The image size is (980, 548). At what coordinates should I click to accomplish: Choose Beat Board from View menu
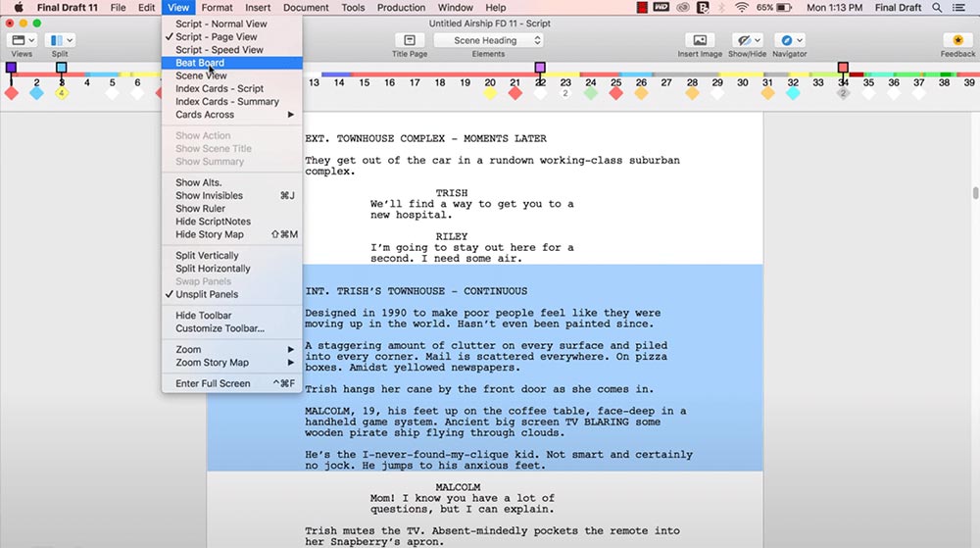coord(200,63)
